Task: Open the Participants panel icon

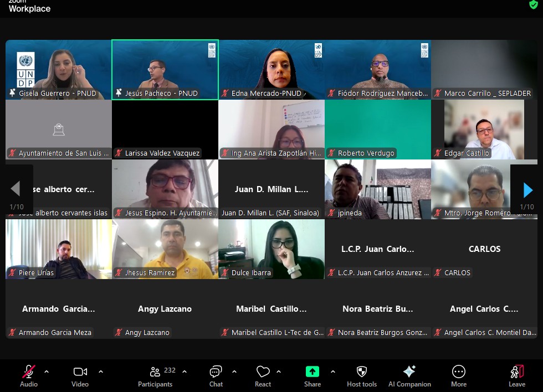Action: [x=155, y=372]
